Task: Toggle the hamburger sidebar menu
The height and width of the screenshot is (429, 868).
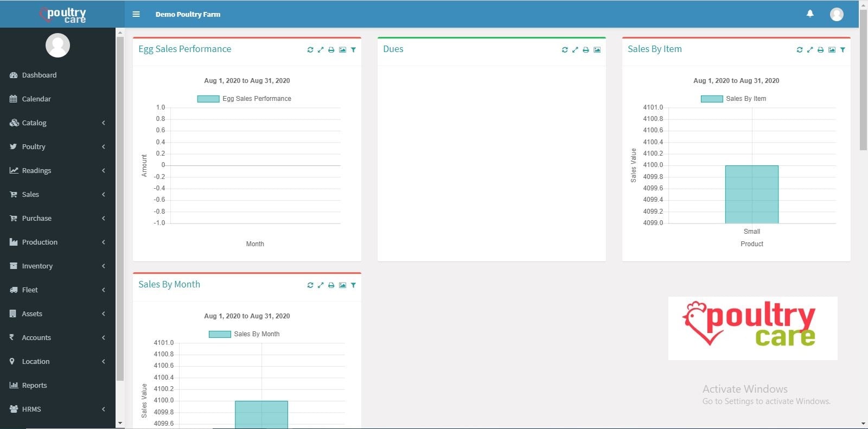Action: point(136,14)
